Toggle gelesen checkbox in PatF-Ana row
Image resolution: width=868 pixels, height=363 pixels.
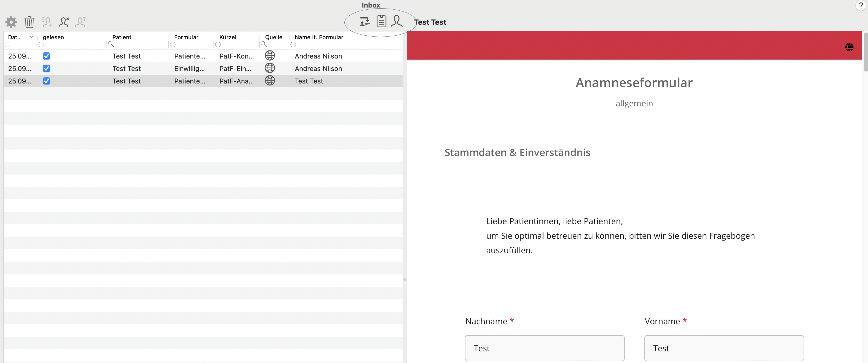click(46, 81)
